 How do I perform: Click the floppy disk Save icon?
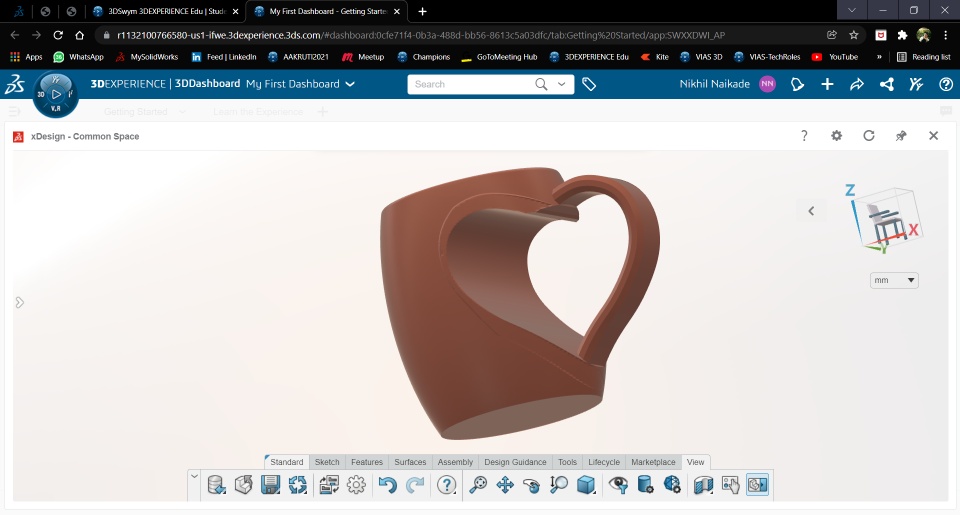(270, 485)
